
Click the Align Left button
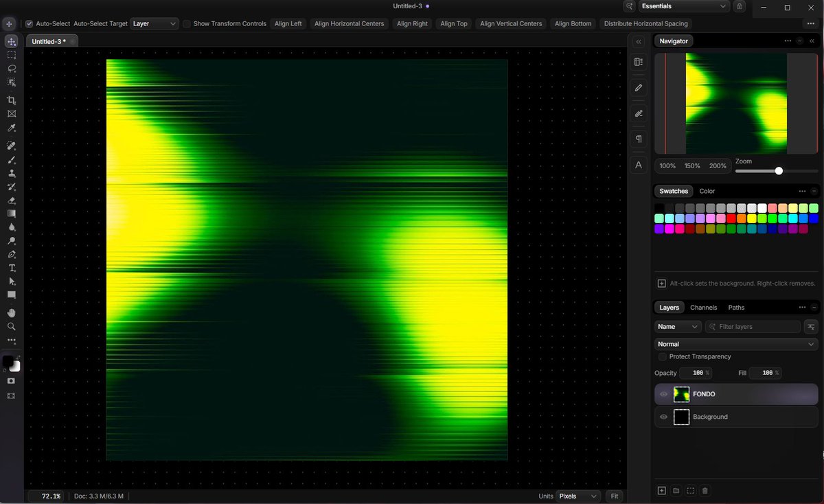pyautogui.click(x=288, y=23)
